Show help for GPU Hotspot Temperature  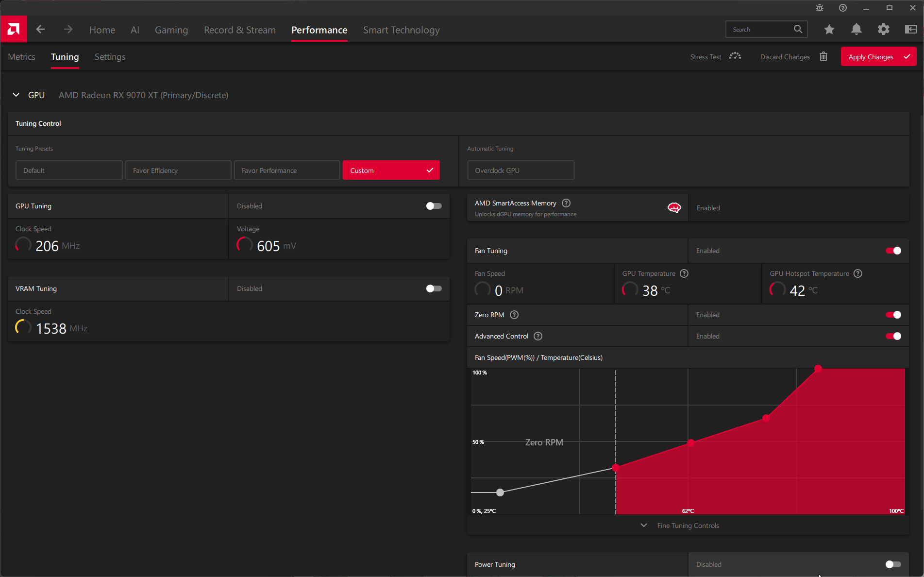click(x=858, y=273)
